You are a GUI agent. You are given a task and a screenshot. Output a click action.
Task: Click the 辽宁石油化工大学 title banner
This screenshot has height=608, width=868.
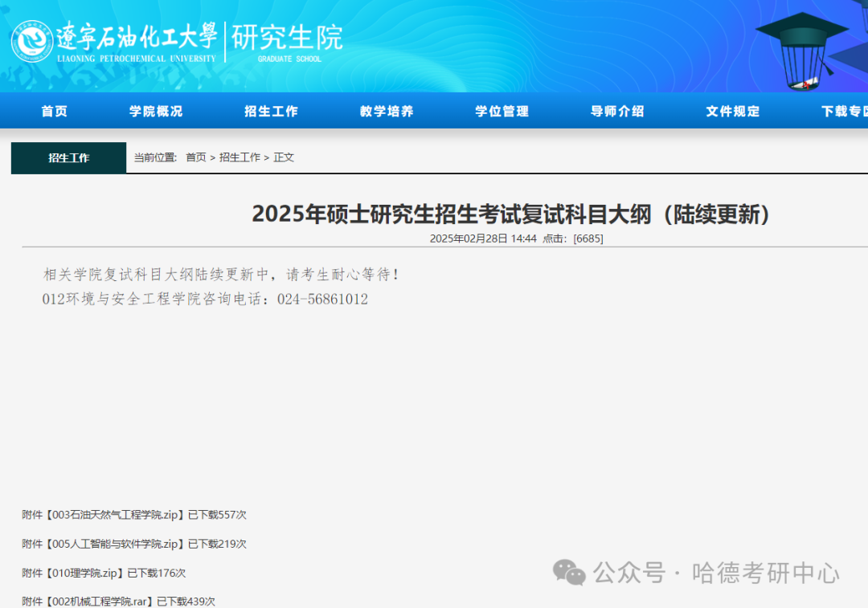coord(137,42)
